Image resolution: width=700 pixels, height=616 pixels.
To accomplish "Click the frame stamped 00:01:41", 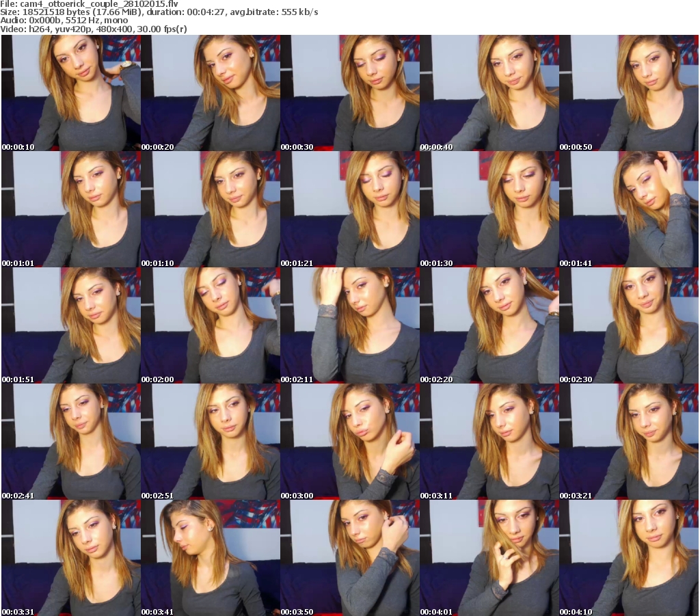I will click(629, 209).
